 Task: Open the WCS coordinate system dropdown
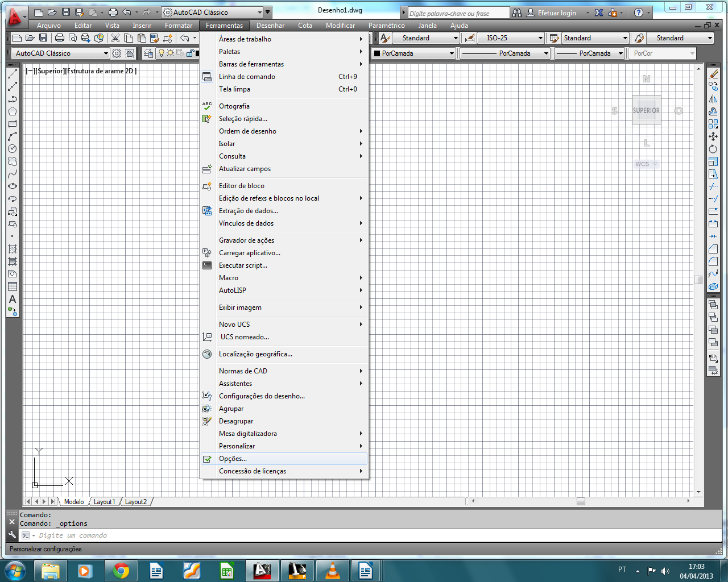[647, 164]
